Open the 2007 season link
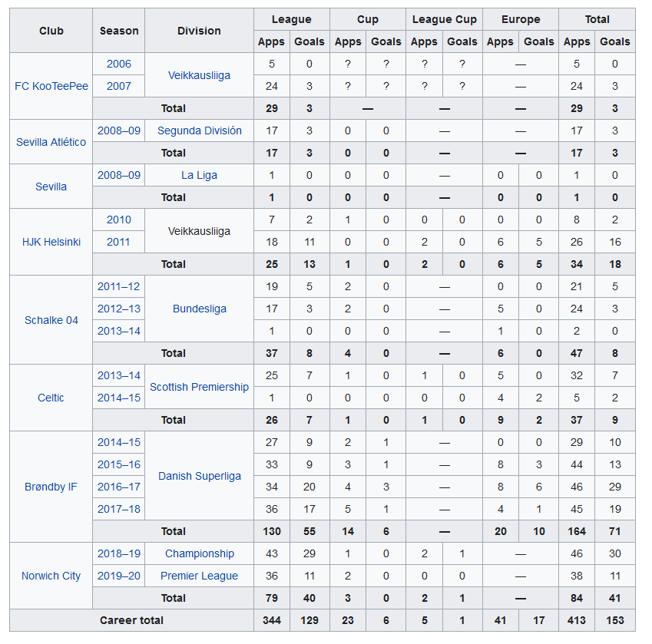The image size is (652, 644). click(118, 86)
